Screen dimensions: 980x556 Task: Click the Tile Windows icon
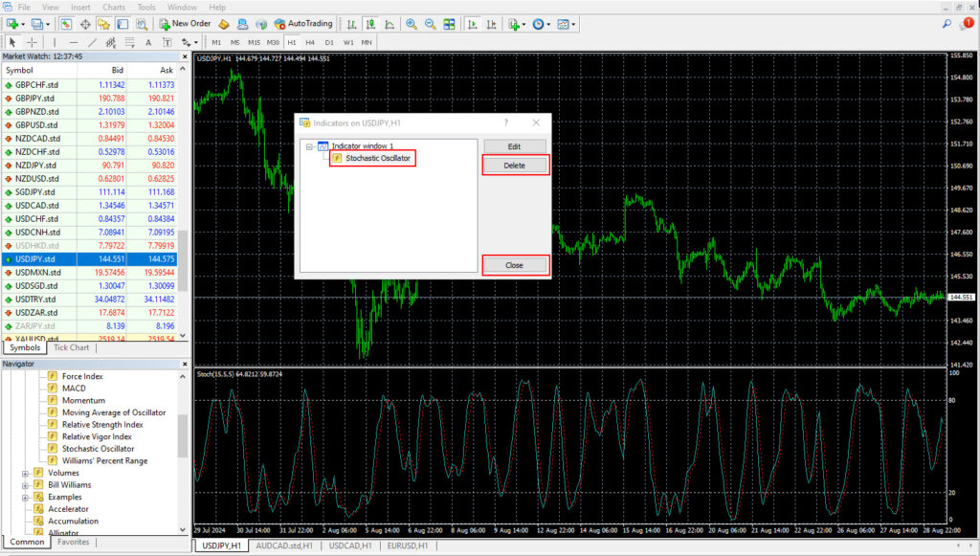click(x=449, y=24)
